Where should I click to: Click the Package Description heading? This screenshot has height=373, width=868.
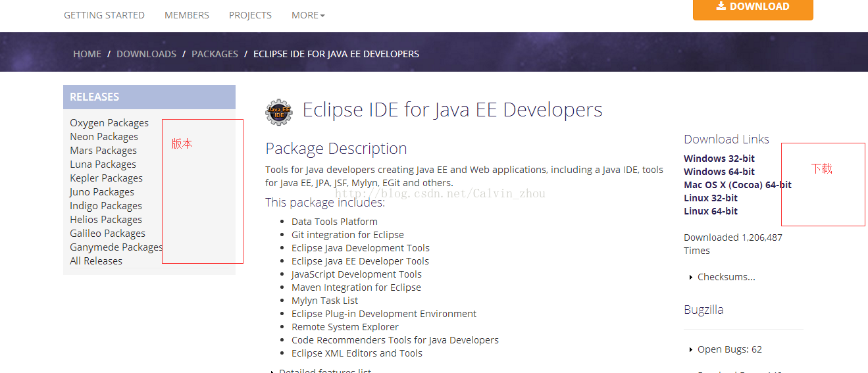click(x=336, y=149)
